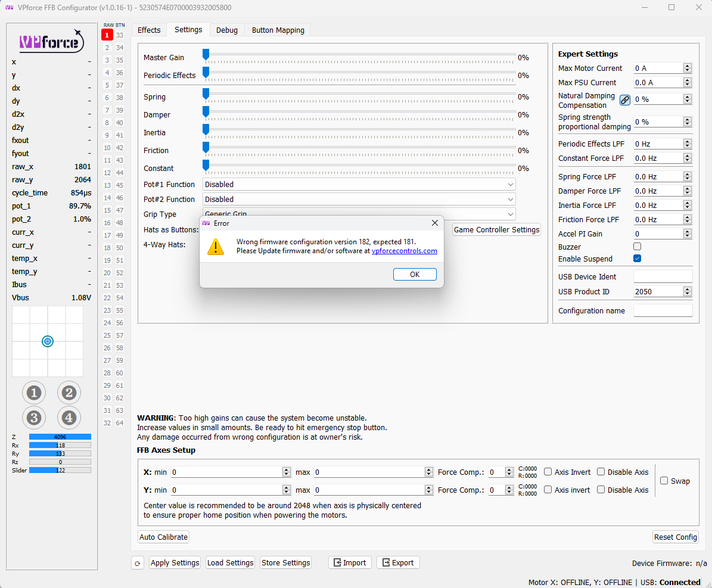Click button number 33 in BTN column
Viewport: 712px width, 588px height.
119,35
